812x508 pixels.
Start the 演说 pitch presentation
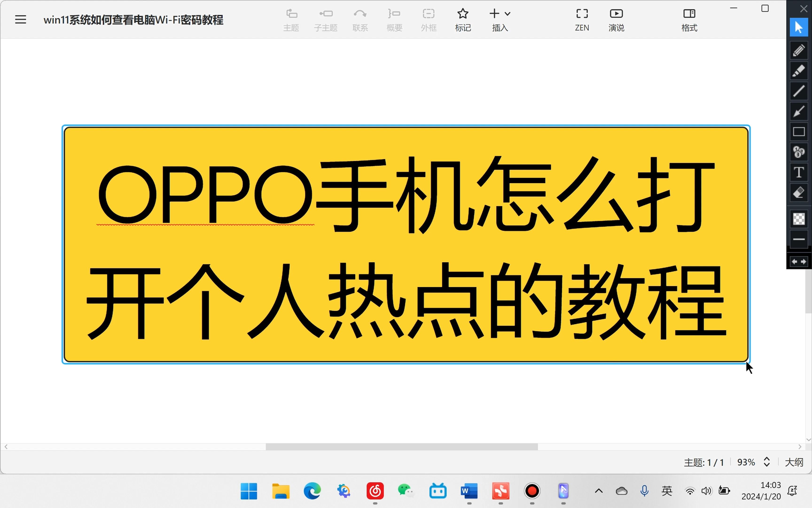click(616, 20)
